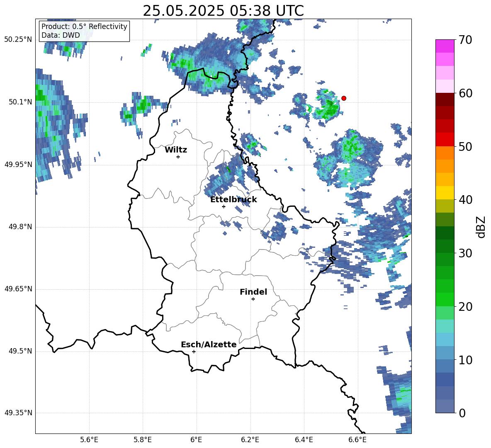Click the cross marker below Ettelbruck
Image resolution: width=491 pixels, height=448 pixels.
click(x=224, y=206)
